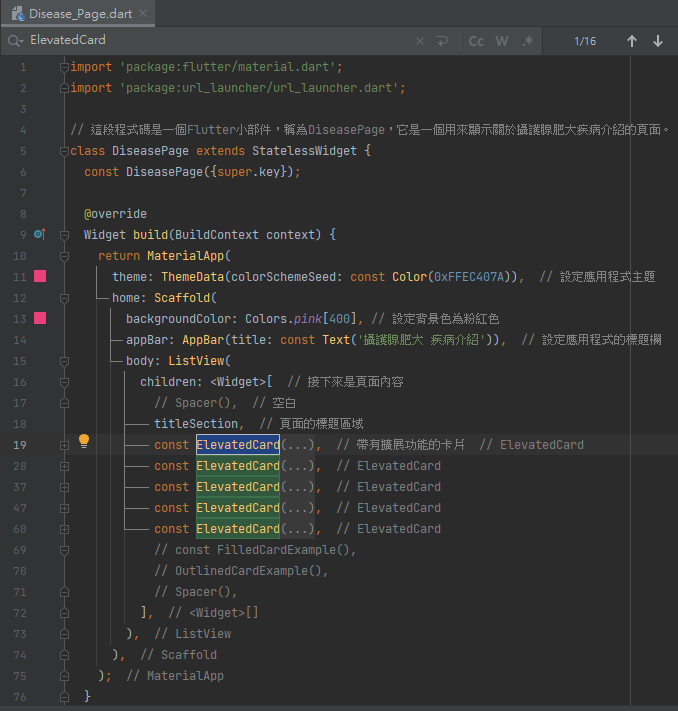Viewport: 678px width, 711px height.
Task: Click the search history magnifier icon
Action: [15, 41]
